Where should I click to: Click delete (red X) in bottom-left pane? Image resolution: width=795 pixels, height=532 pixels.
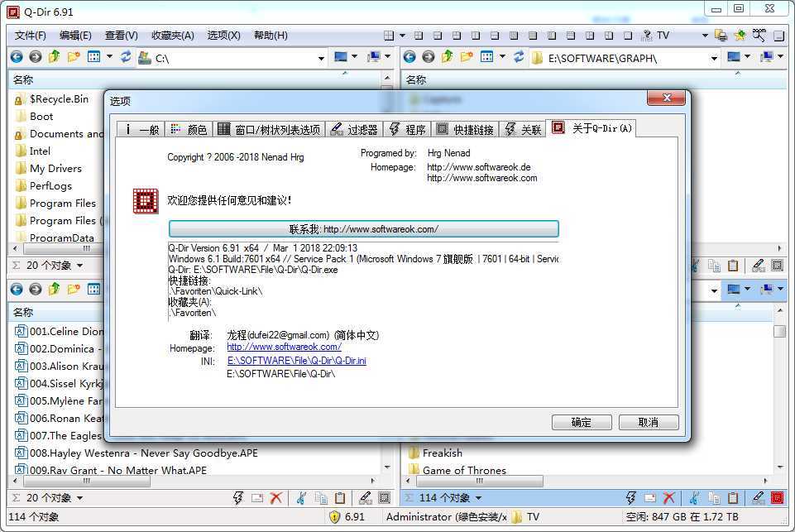click(275, 498)
